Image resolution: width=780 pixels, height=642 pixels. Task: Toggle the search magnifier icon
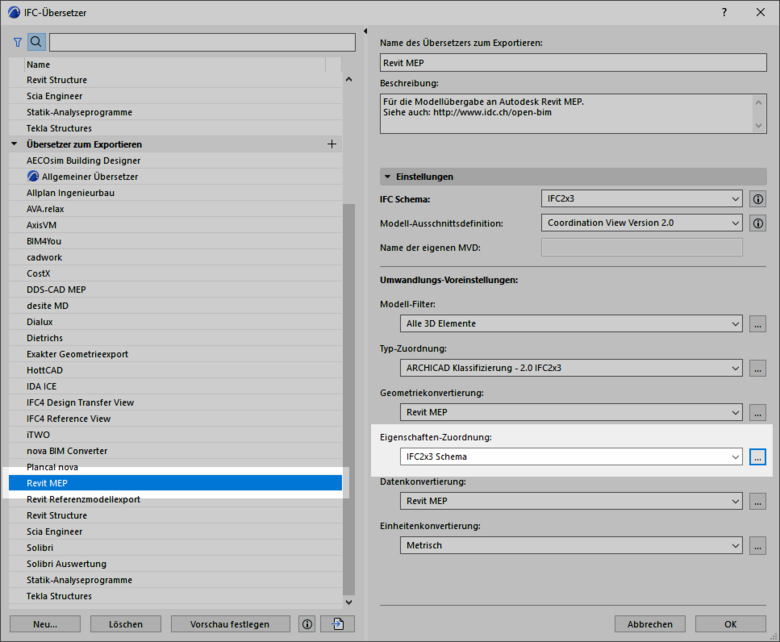pos(36,42)
